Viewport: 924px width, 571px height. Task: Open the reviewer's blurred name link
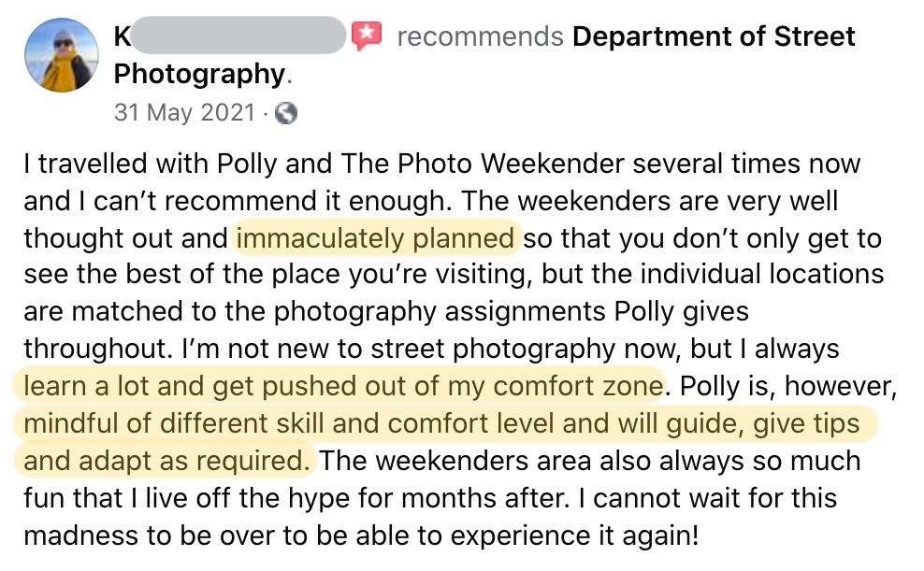[229, 36]
